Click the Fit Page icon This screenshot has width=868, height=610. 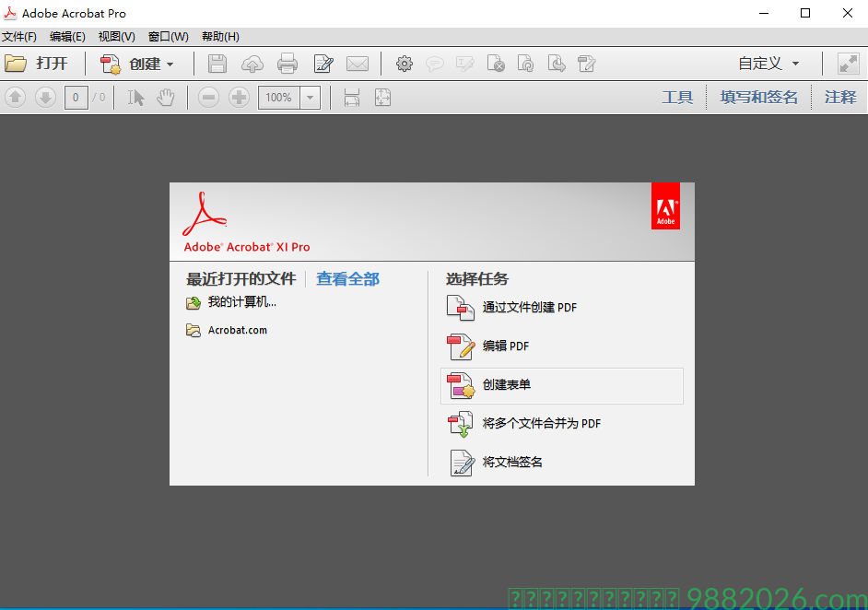[x=382, y=97]
